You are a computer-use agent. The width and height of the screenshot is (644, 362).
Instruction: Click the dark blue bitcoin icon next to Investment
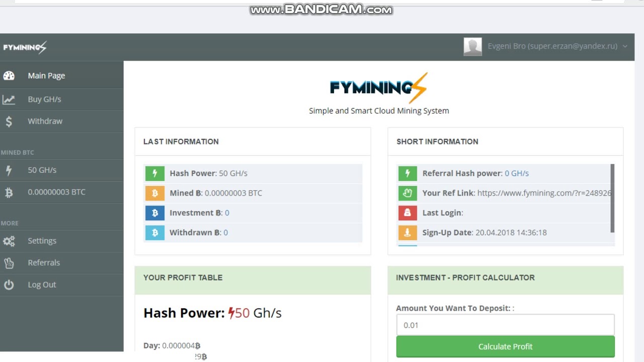[x=155, y=213]
